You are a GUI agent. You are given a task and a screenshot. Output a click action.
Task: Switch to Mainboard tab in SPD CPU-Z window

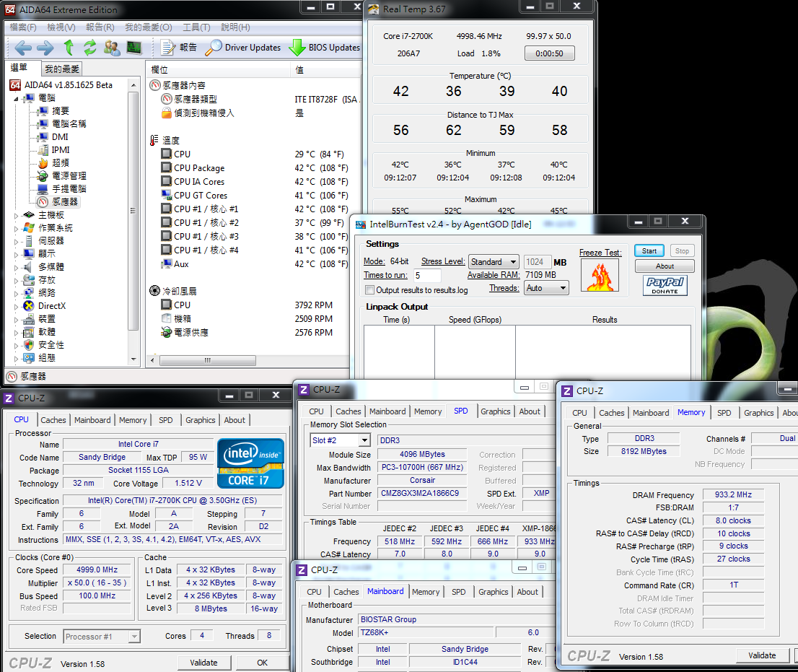(x=387, y=411)
